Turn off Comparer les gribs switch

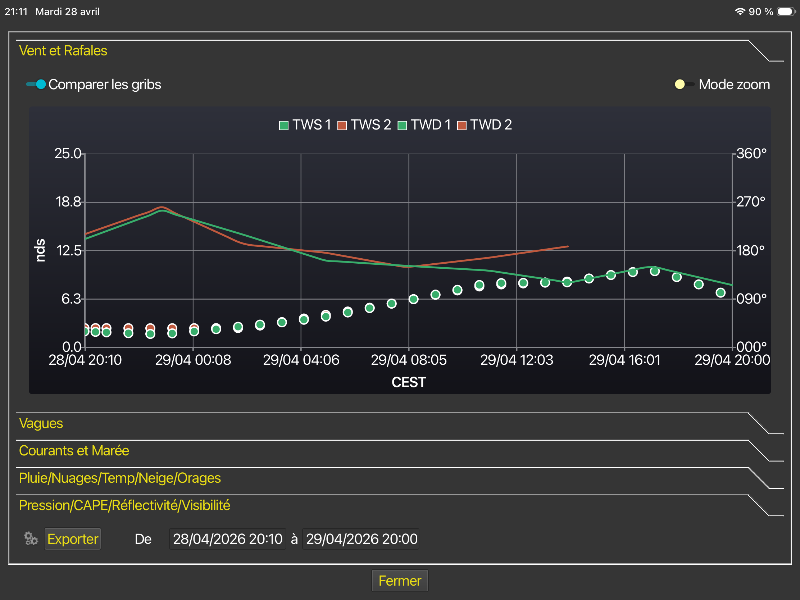click(x=36, y=84)
